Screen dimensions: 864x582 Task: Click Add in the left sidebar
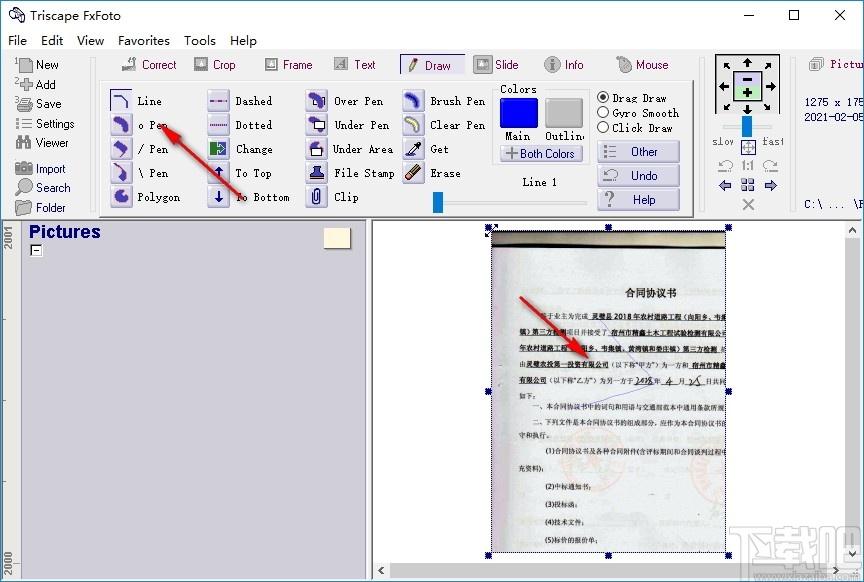coord(35,84)
